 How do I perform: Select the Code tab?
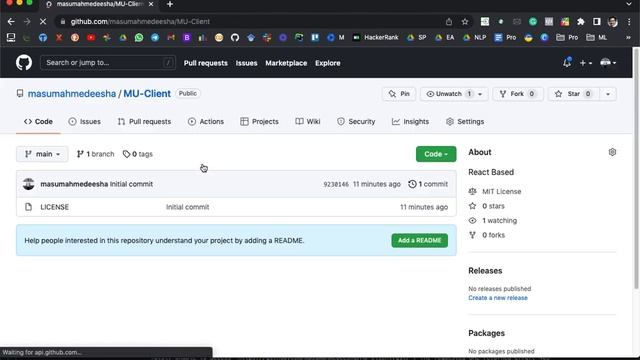(x=38, y=122)
